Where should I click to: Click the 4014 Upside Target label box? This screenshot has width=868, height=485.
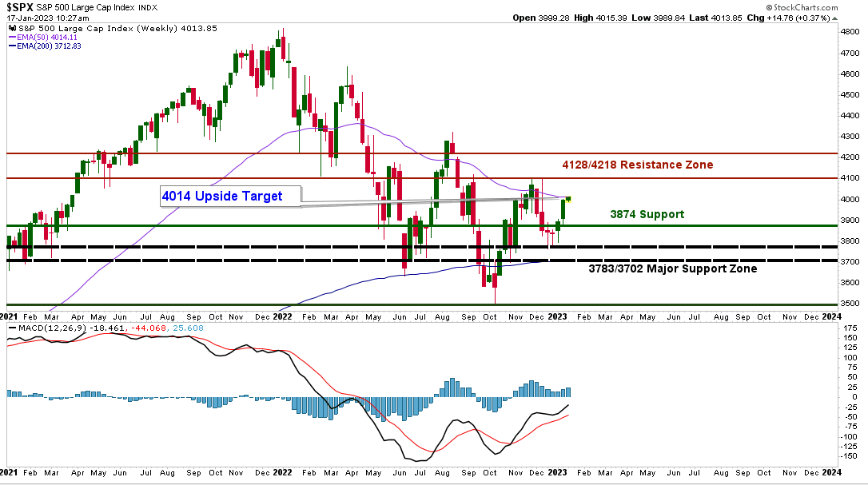[231, 196]
